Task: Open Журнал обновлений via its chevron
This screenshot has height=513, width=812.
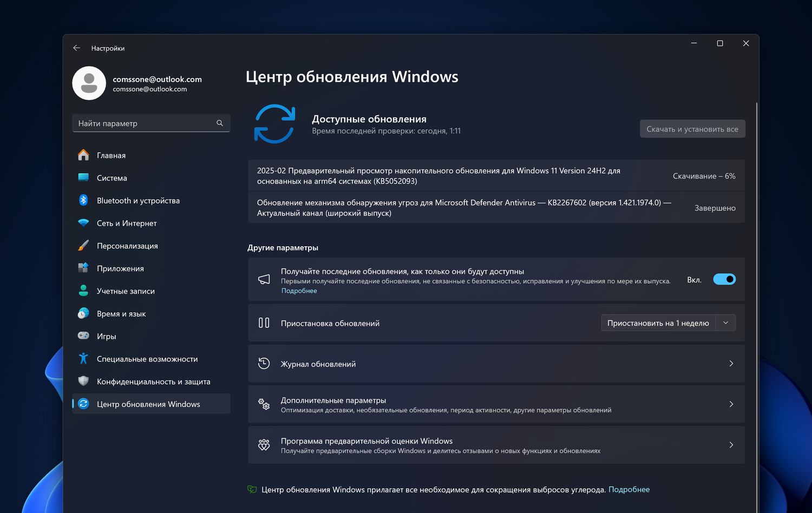Action: click(731, 364)
